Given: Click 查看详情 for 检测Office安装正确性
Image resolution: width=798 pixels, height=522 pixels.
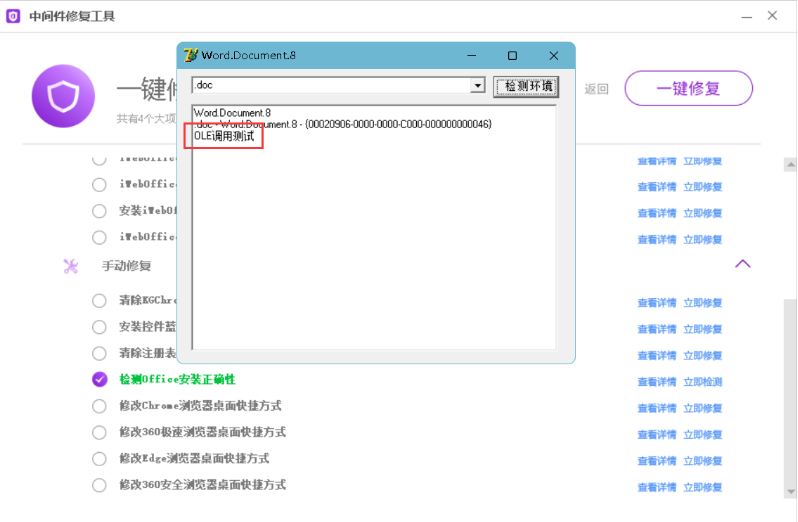Looking at the screenshot, I should (x=657, y=382).
